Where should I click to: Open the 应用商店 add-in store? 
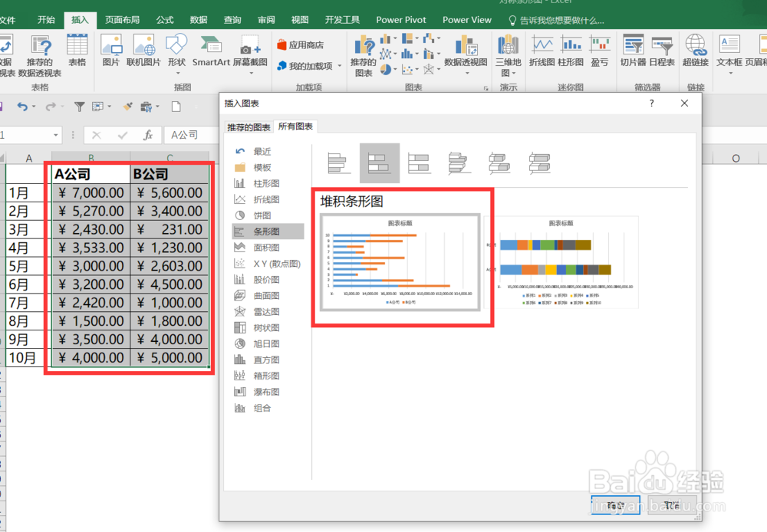300,45
